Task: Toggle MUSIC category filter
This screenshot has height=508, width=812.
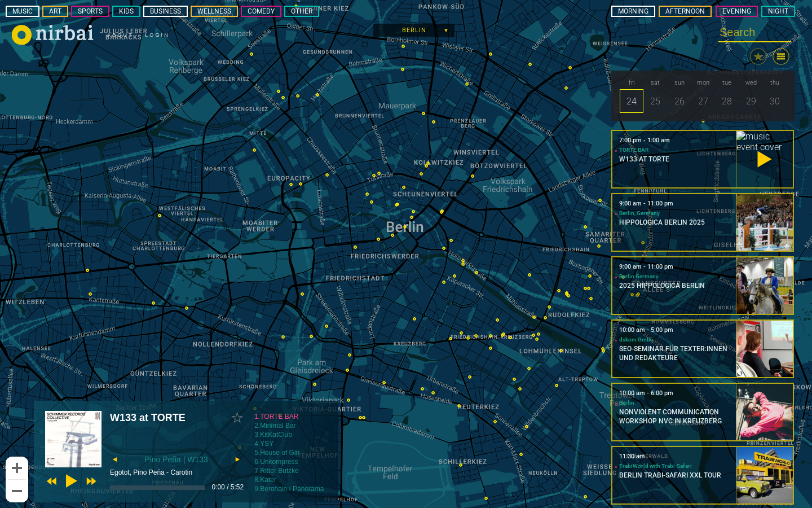Action: coord(23,11)
